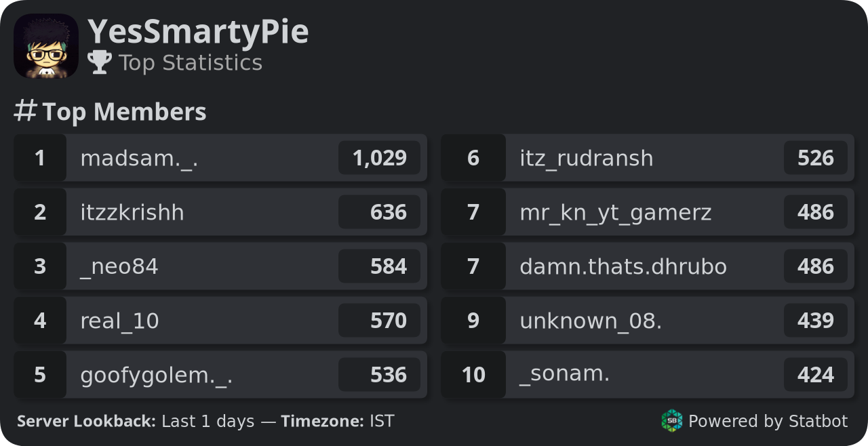Click the Powered by Statbot text
868x446 pixels.
(x=768, y=421)
